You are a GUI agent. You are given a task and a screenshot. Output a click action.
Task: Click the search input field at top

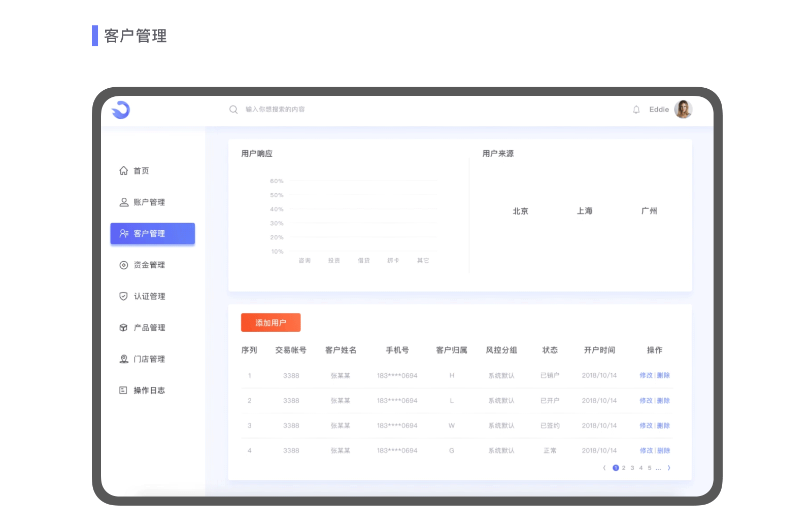[277, 109]
